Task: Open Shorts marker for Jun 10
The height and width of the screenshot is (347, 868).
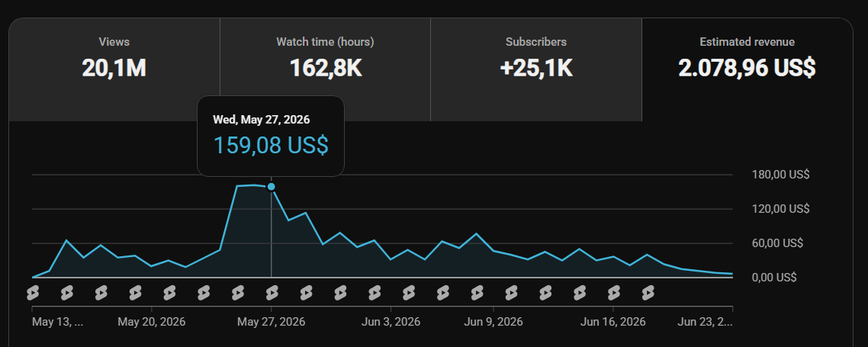Action: (512, 293)
